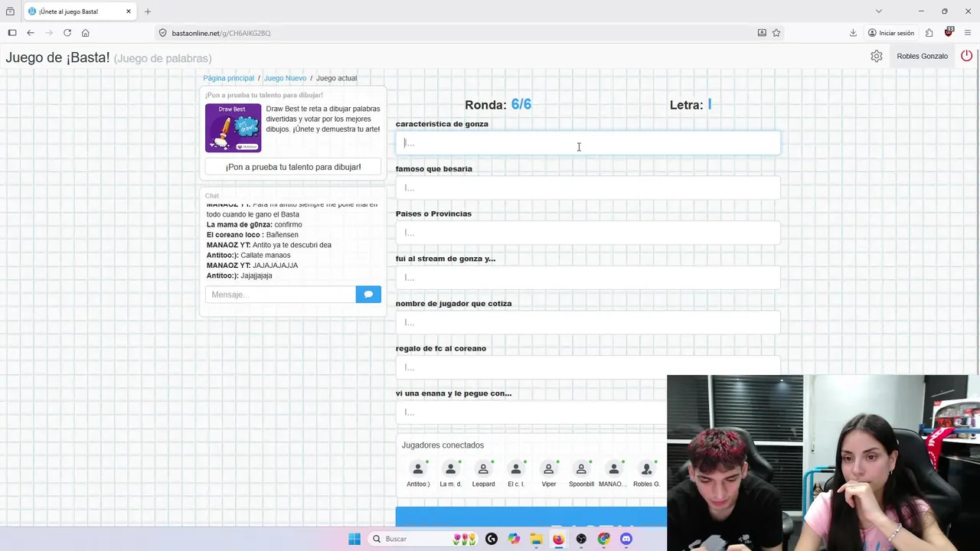Open the Robles Gonzalo user menu
The image size is (980, 551).
tap(922, 56)
